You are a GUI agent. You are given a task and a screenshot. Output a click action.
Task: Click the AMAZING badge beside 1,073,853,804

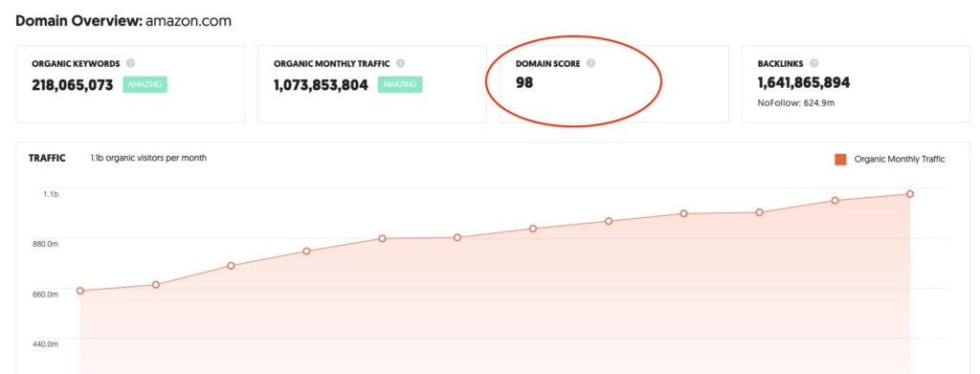(400, 84)
